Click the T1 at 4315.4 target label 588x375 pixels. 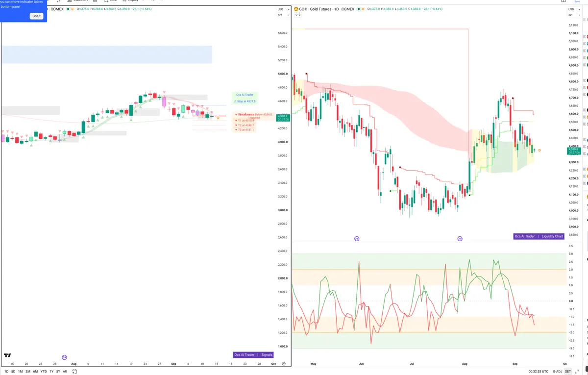[x=245, y=120]
